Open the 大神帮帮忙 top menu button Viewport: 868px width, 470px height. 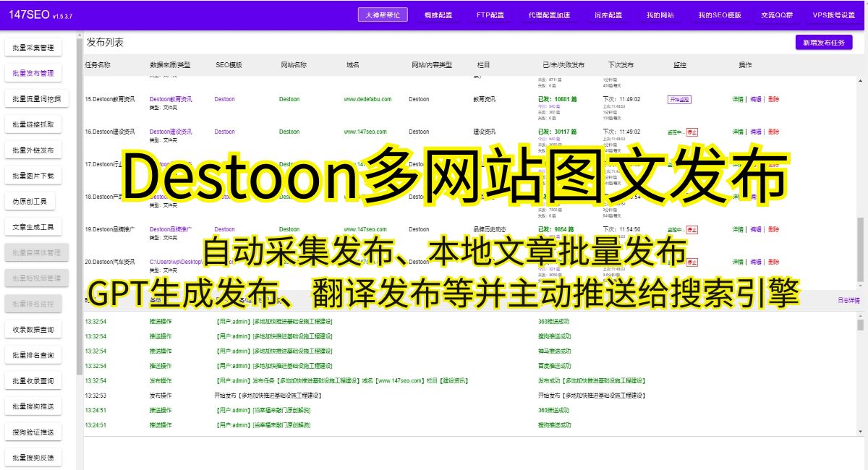click(383, 14)
